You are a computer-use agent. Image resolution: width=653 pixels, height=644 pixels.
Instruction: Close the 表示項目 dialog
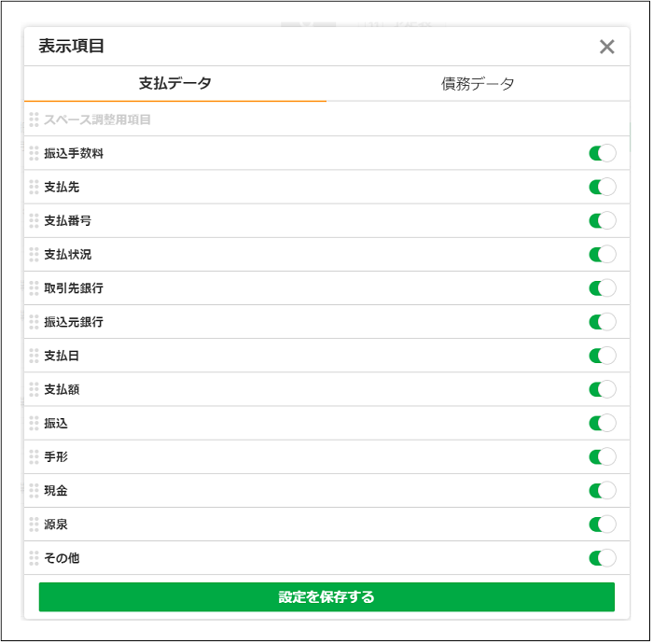[x=607, y=47]
